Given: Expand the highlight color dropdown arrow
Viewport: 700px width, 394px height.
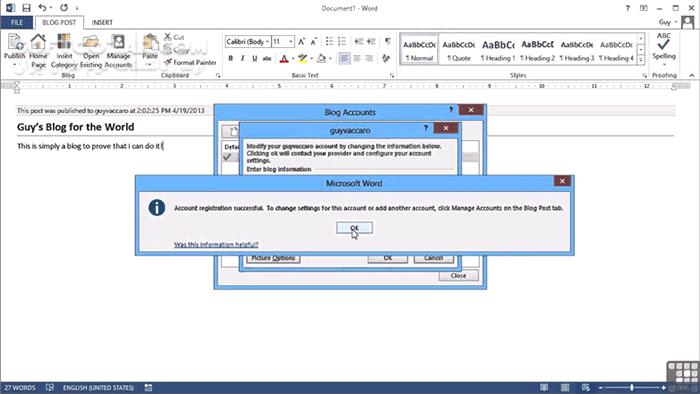Looking at the screenshot, I should [x=311, y=58].
